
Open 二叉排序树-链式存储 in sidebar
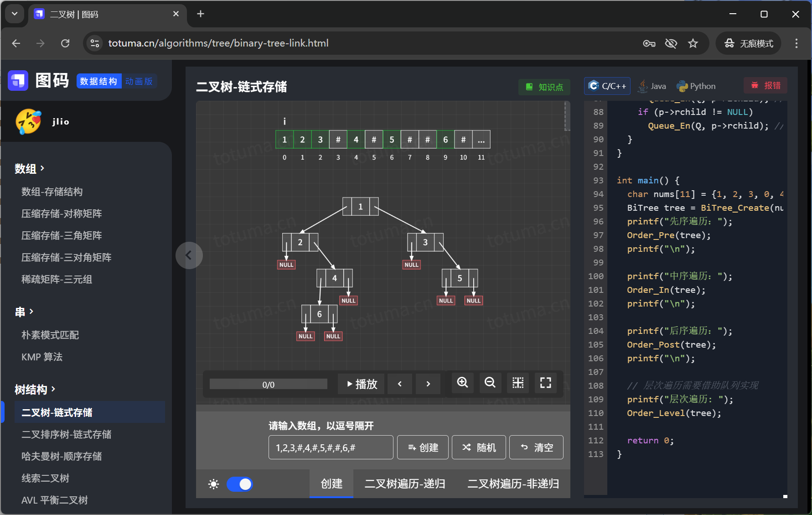pyautogui.click(x=67, y=434)
